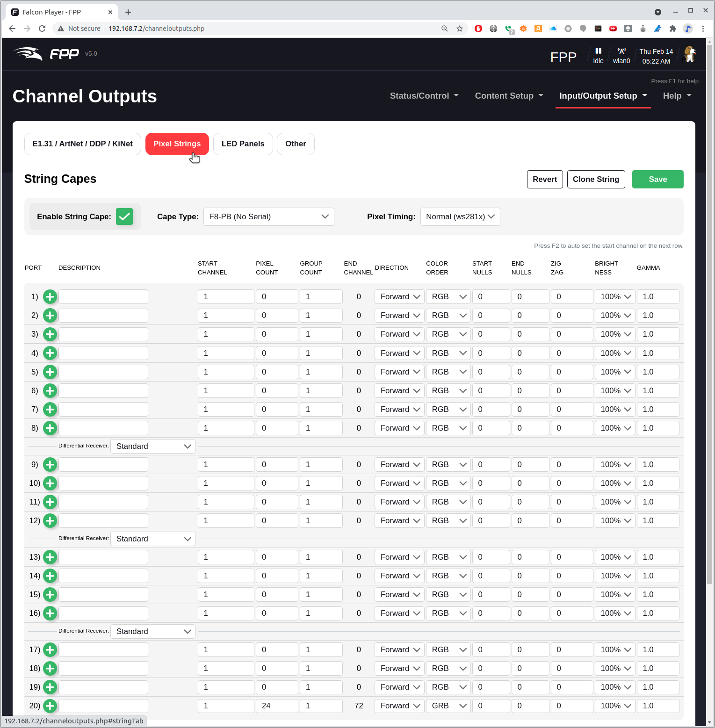Click the green plus icon for port 9

(50, 464)
